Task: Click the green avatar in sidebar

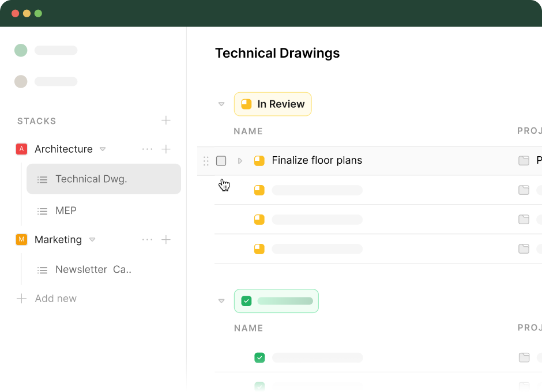Action: 21,51
